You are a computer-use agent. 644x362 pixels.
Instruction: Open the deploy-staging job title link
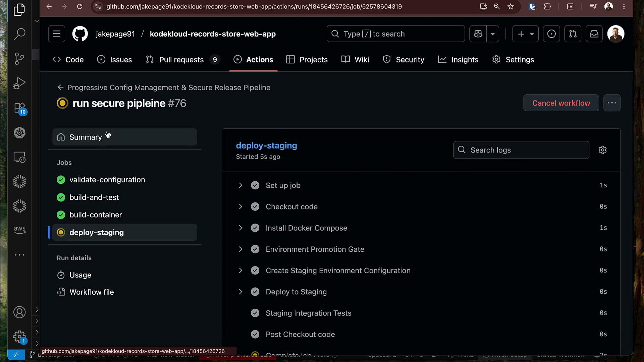pyautogui.click(x=266, y=145)
